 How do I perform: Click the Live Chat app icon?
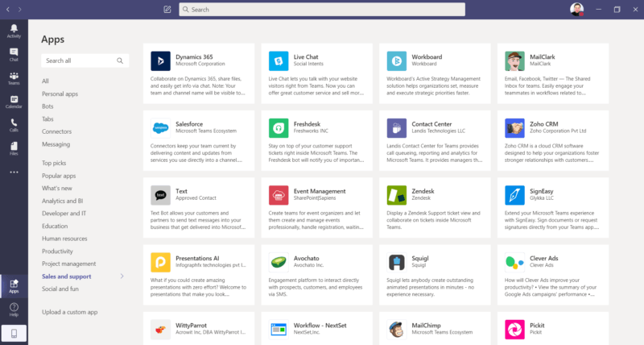click(x=279, y=60)
